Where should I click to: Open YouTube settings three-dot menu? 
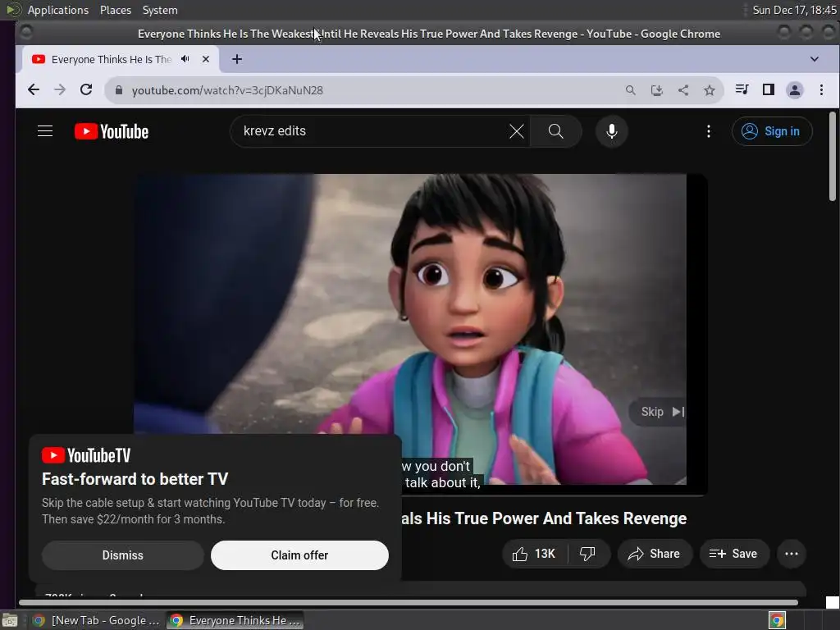708,131
